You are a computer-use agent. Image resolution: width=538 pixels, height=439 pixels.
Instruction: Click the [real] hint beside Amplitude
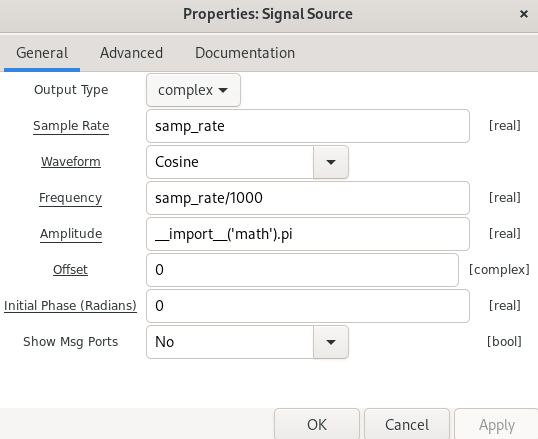(x=505, y=234)
